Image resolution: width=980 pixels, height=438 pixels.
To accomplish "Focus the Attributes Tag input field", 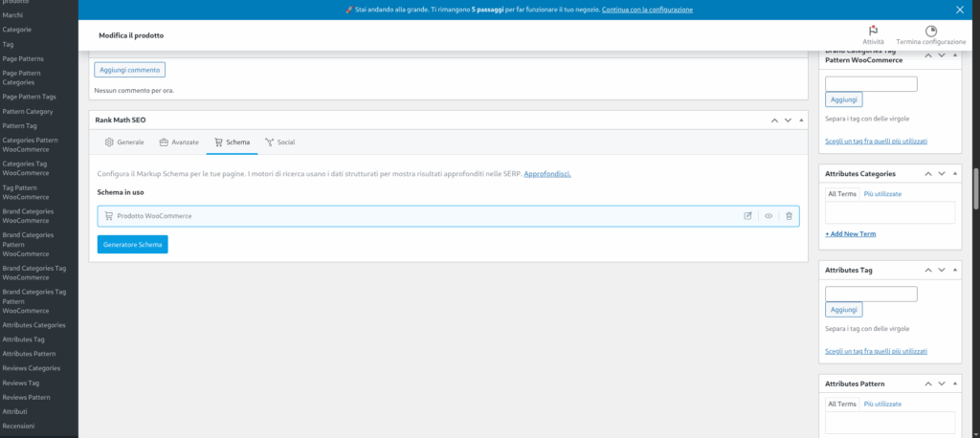I will (871, 294).
